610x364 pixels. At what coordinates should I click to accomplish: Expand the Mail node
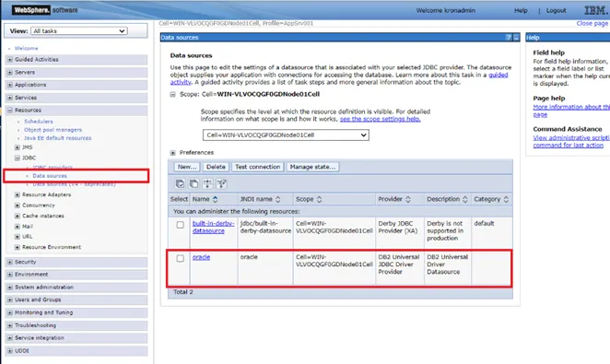tap(18, 227)
